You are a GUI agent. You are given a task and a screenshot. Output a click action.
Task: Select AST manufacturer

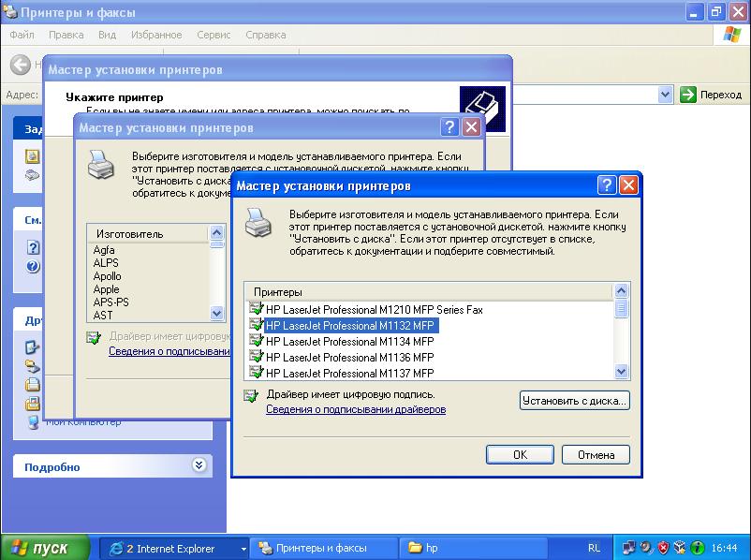click(x=103, y=316)
